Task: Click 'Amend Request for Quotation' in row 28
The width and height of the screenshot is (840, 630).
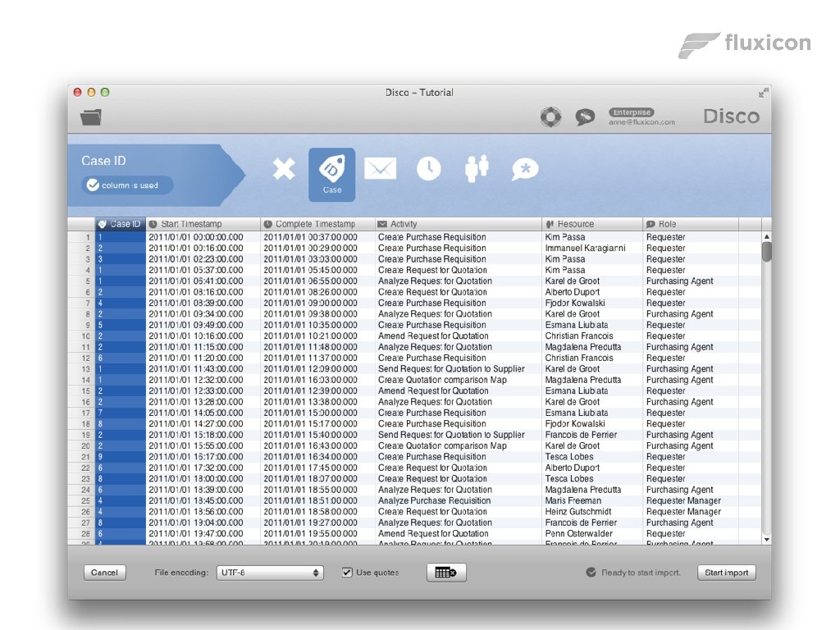Action: point(433,533)
